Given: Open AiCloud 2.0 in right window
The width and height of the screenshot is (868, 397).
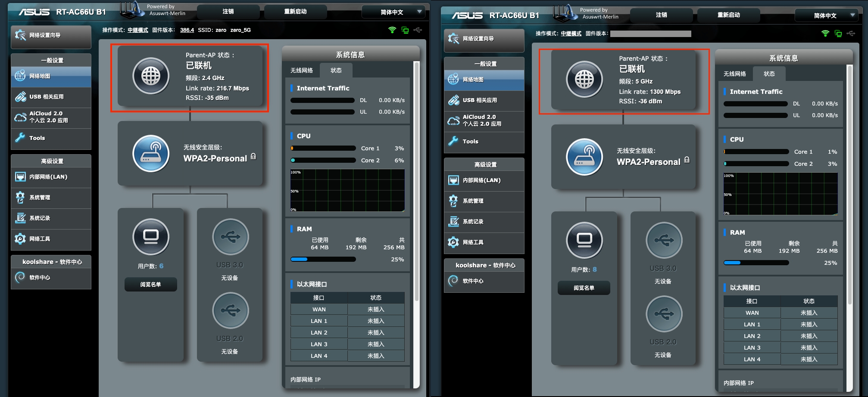Looking at the screenshot, I should coord(484,121).
